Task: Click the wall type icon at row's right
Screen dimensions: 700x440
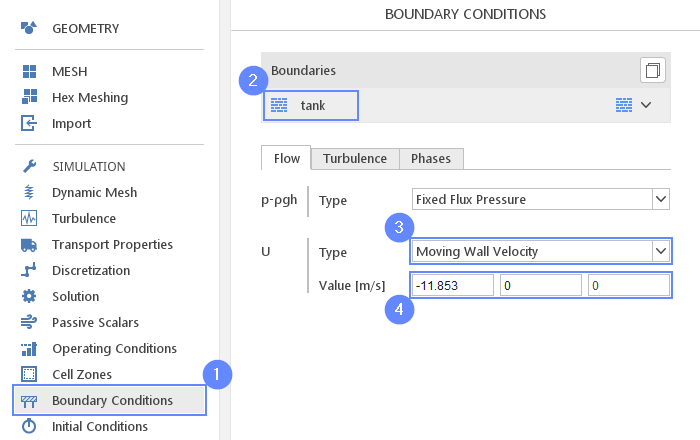Action: click(624, 105)
